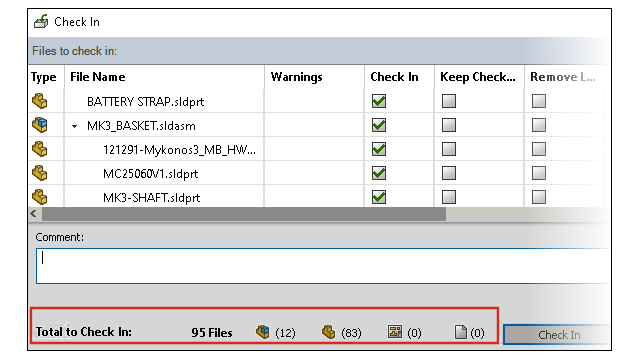Image resolution: width=640 pixels, height=360 pixels.
Task: Click the blank document count icon
Action: [x=460, y=332]
